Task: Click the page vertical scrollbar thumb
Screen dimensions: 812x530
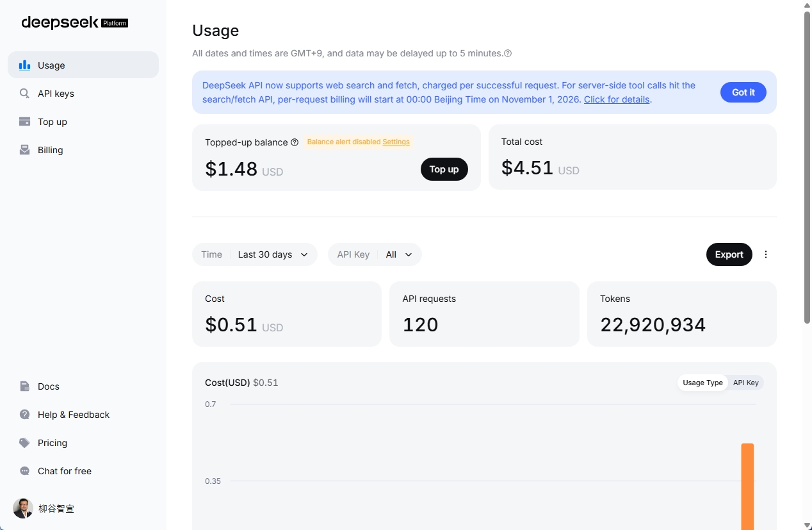Action: (807, 167)
